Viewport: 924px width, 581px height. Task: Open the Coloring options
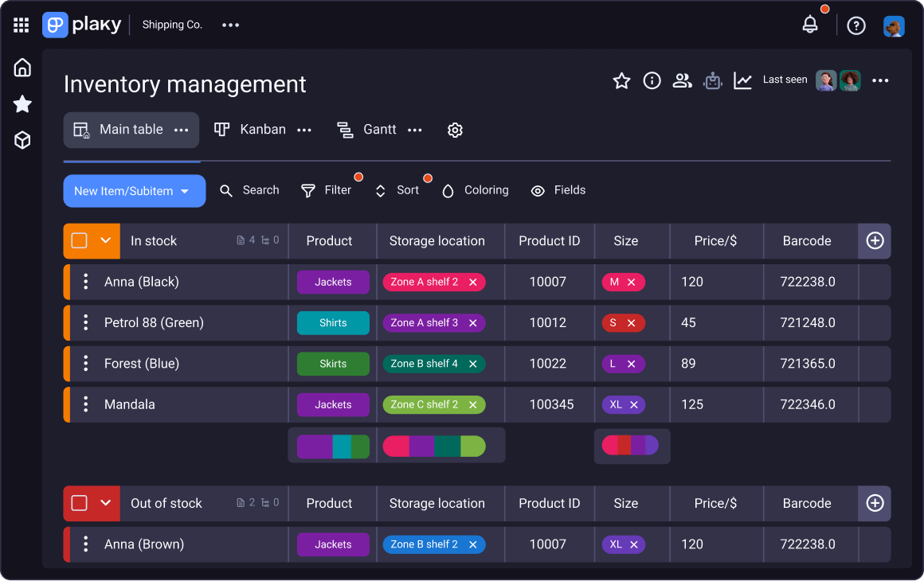(x=475, y=190)
